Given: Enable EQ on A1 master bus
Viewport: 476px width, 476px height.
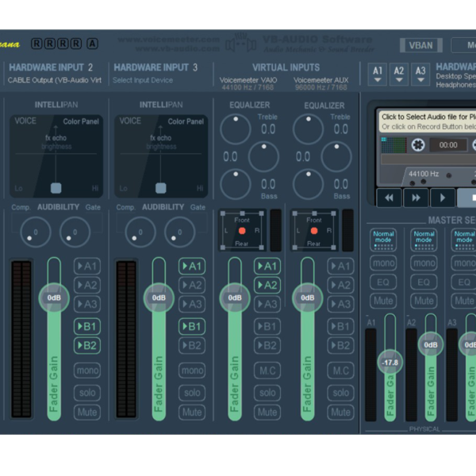Looking at the screenshot, I should (x=383, y=282).
